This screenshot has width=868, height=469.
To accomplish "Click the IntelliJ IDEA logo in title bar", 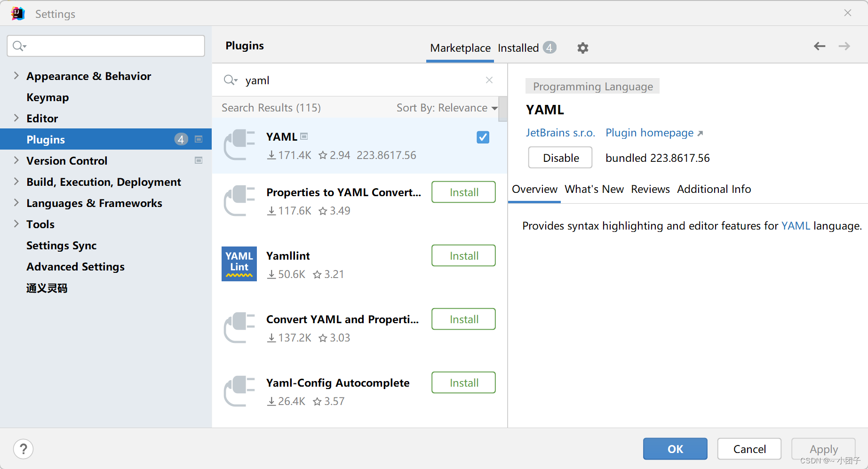I will point(18,14).
